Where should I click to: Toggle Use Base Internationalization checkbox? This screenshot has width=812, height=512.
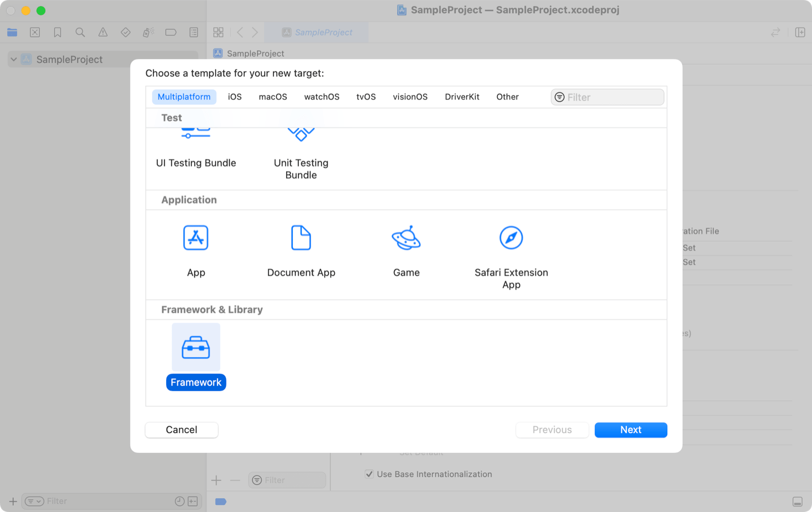click(x=369, y=474)
